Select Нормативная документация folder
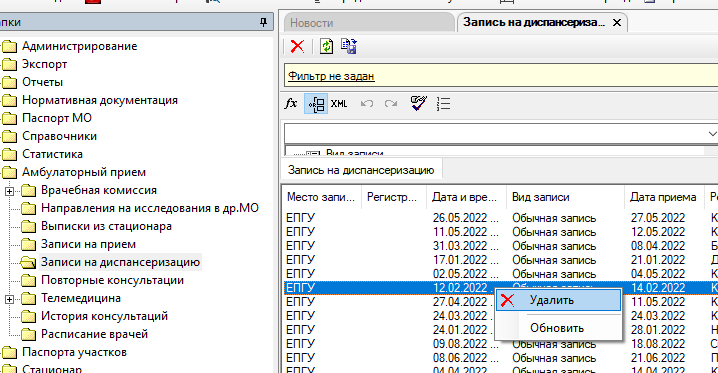This screenshot has width=718, height=373. point(100,100)
